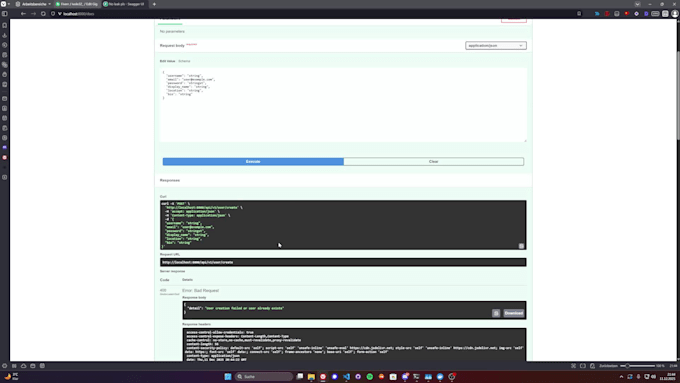Open the Bookmarks panel in the sidebar
This screenshot has width=680, height=383.
coord(5,25)
